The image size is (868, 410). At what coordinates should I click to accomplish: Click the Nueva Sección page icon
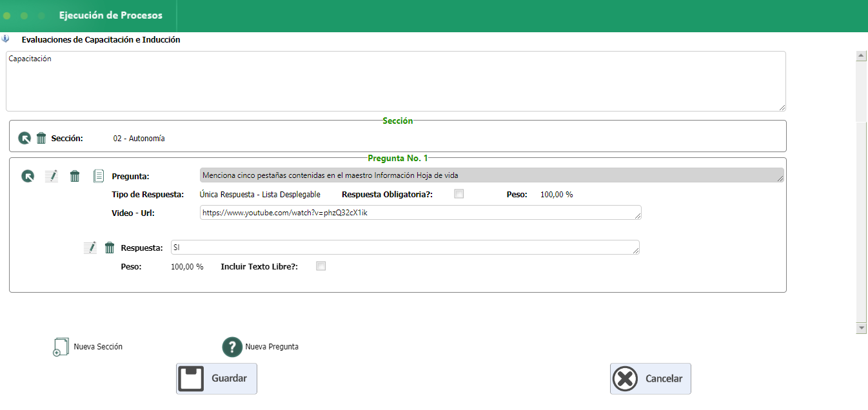(x=60, y=347)
